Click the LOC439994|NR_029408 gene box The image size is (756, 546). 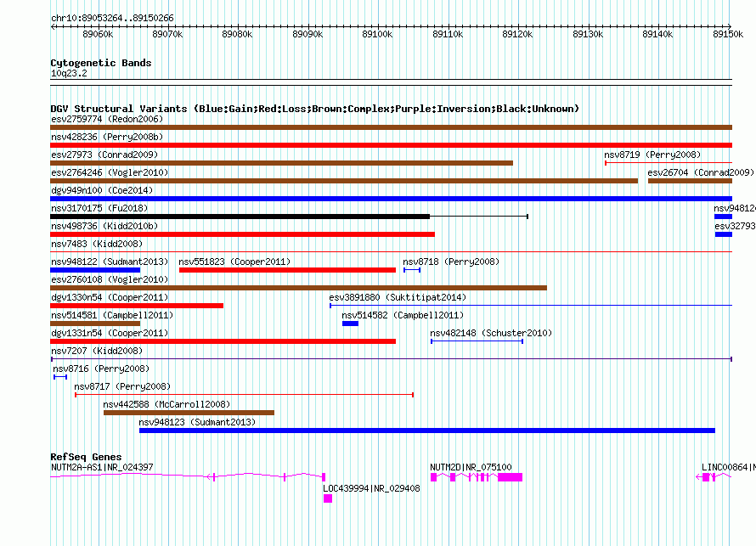(x=328, y=498)
